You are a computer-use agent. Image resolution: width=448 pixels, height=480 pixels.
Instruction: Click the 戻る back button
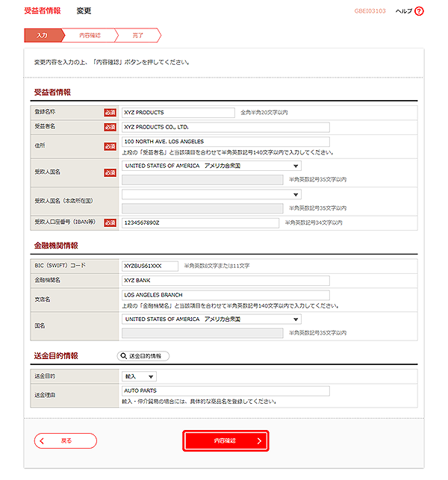click(x=66, y=441)
